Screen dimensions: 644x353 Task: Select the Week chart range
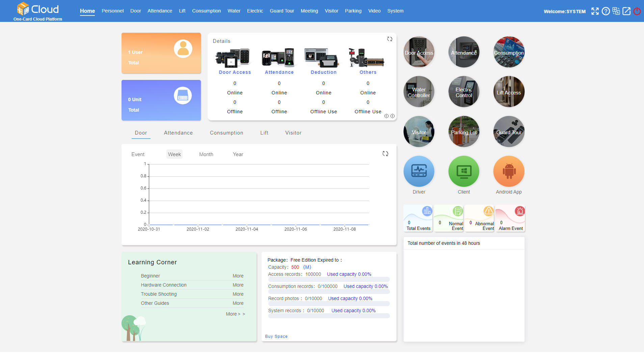coord(175,154)
